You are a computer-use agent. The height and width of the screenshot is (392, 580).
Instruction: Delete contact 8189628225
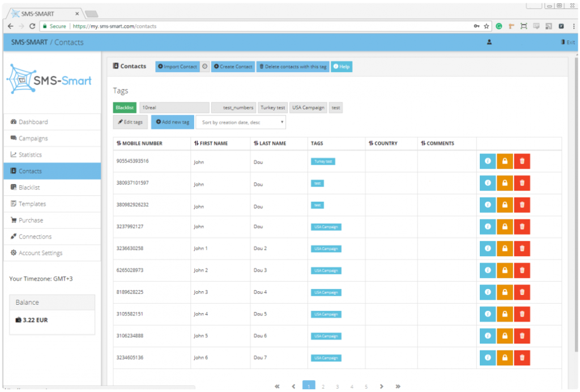(522, 292)
